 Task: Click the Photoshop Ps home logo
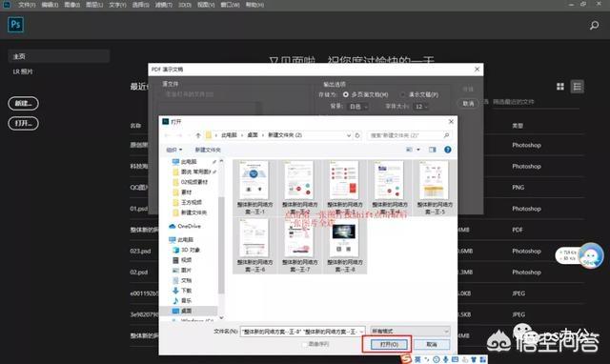point(15,25)
